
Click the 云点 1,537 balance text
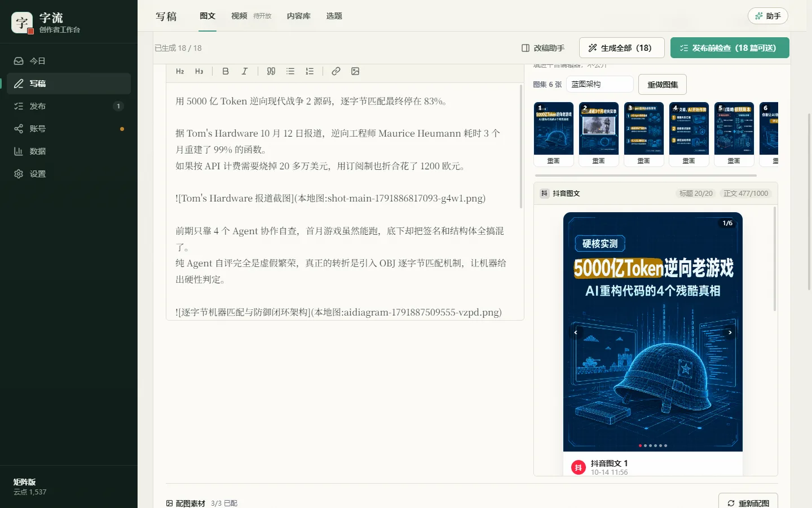(30, 492)
